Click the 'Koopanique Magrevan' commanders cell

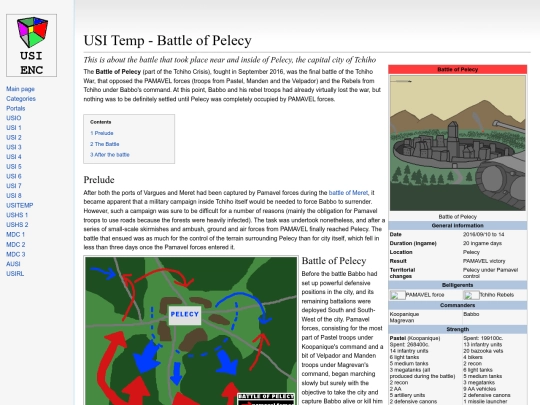pos(404,317)
